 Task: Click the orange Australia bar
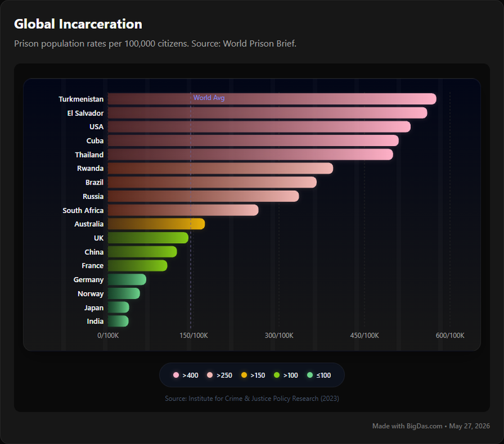(156, 224)
